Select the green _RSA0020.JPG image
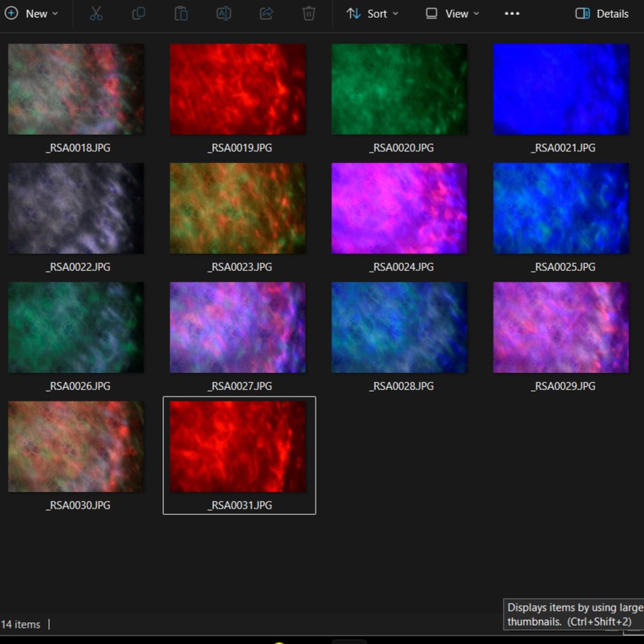The image size is (644, 644). coord(399,89)
